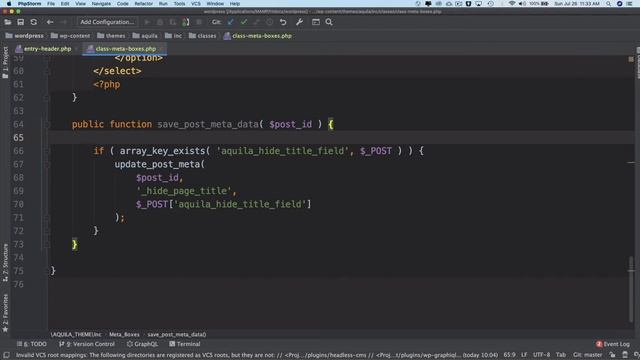The width and height of the screenshot is (640, 360).
Task: Click the save_post_meta_data() code breadcrumb
Action: (x=177, y=334)
